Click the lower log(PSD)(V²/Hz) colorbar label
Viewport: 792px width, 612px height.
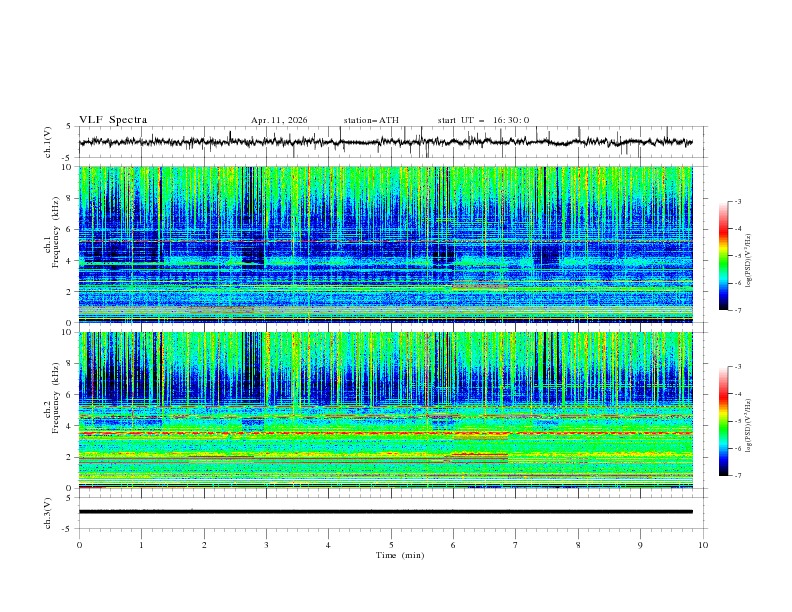tap(749, 426)
